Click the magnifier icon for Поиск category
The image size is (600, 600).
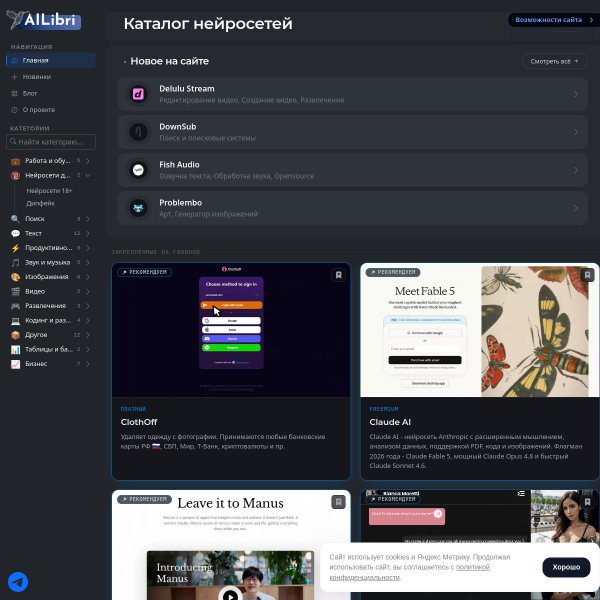15,219
